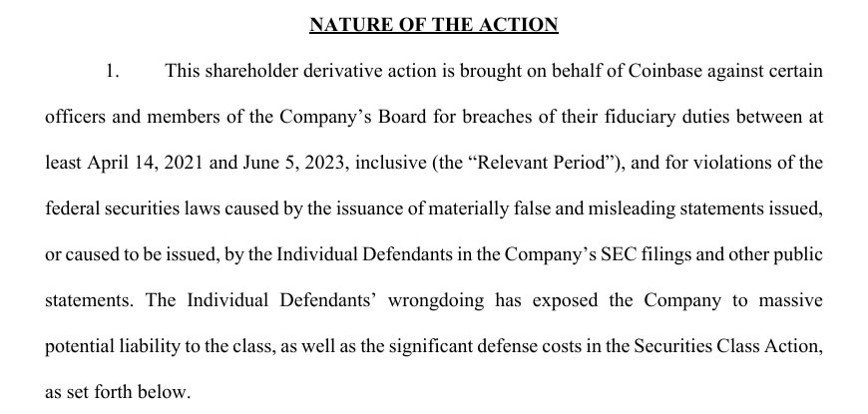Click the word "officers" starting the second line

coord(76,116)
